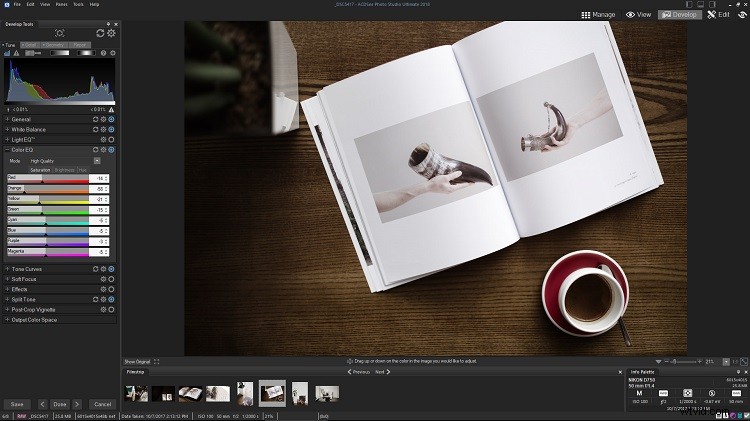Enable the Light EQ group circle
The image size is (750, 421).
(x=111, y=140)
